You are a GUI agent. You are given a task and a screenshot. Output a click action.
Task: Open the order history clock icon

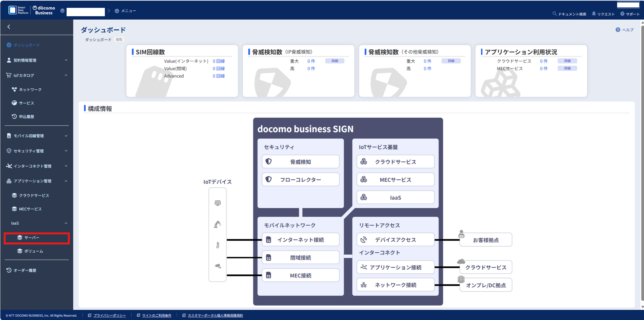click(x=9, y=270)
